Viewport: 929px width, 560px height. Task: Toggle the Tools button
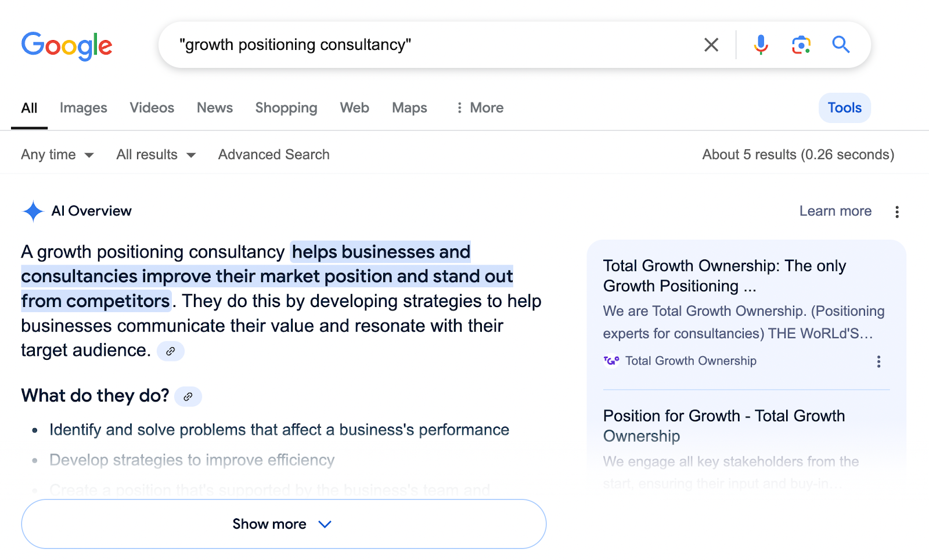845,108
